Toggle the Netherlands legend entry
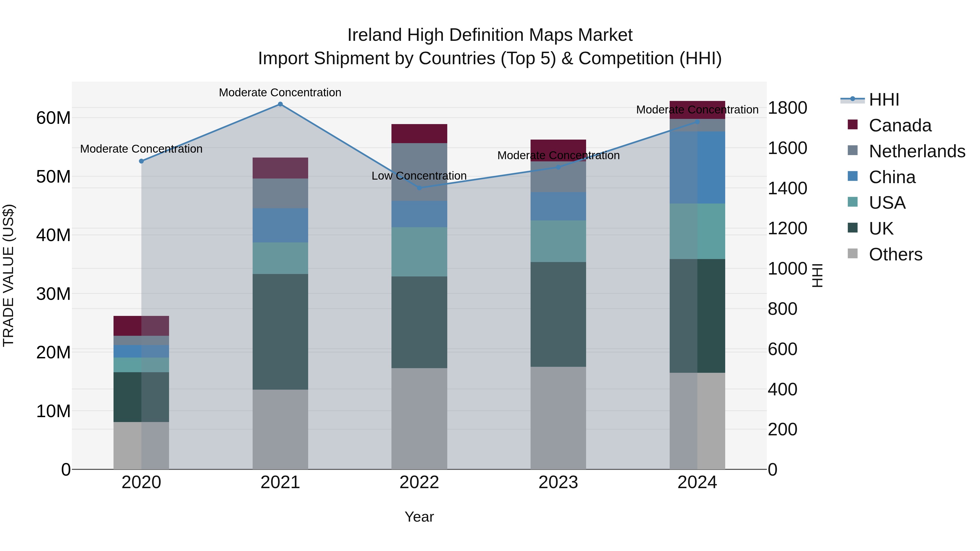Screen dimensions: 980x551 click(x=906, y=151)
